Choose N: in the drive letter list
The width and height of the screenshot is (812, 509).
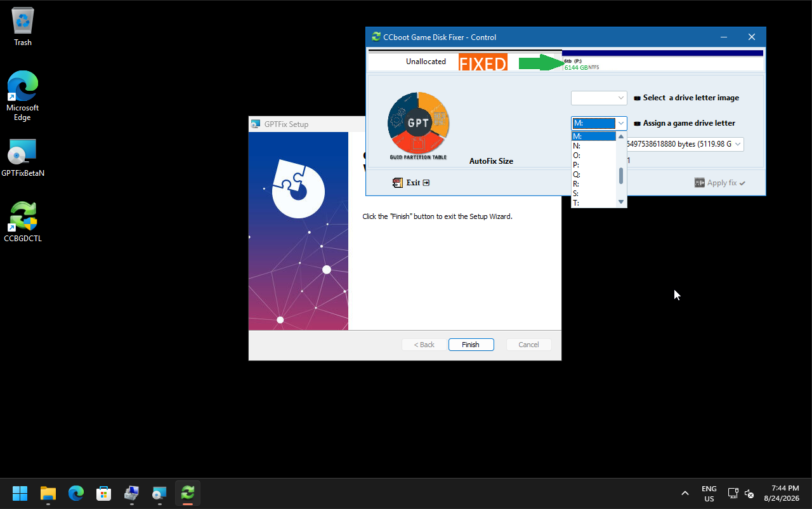[594, 145]
